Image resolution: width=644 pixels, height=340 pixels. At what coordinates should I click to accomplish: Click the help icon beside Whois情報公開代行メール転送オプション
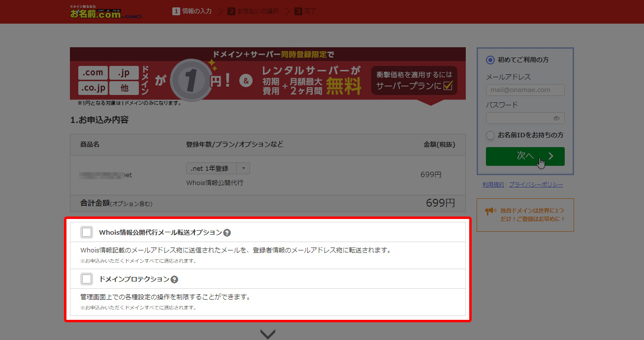pos(227,233)
